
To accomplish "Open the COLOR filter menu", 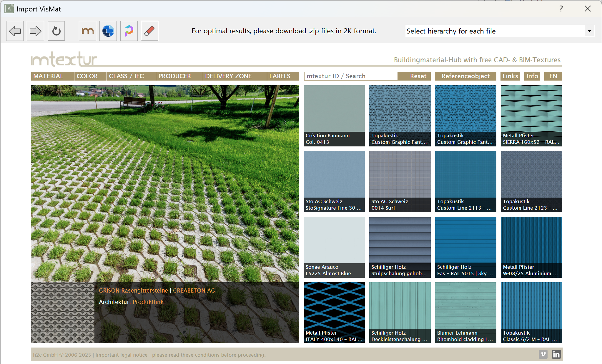I will point(87,76).
